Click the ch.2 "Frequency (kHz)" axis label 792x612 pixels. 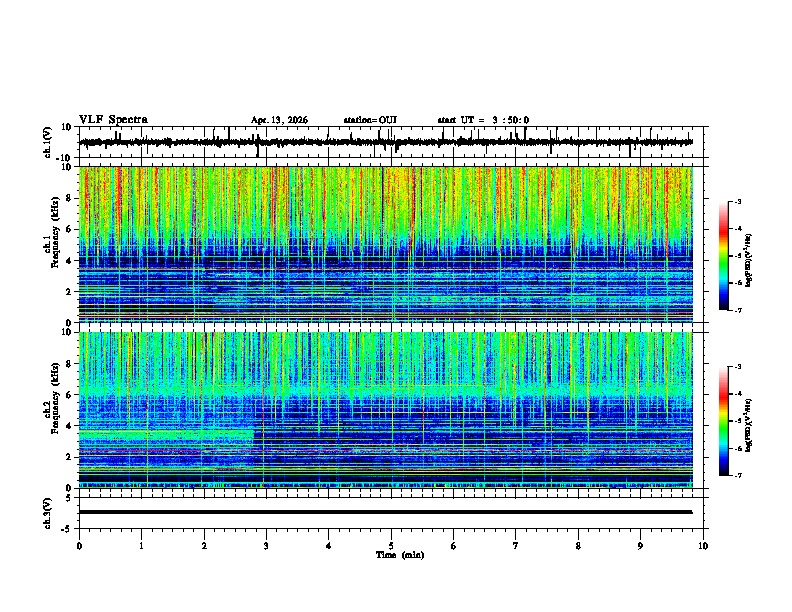click(56, 398)
